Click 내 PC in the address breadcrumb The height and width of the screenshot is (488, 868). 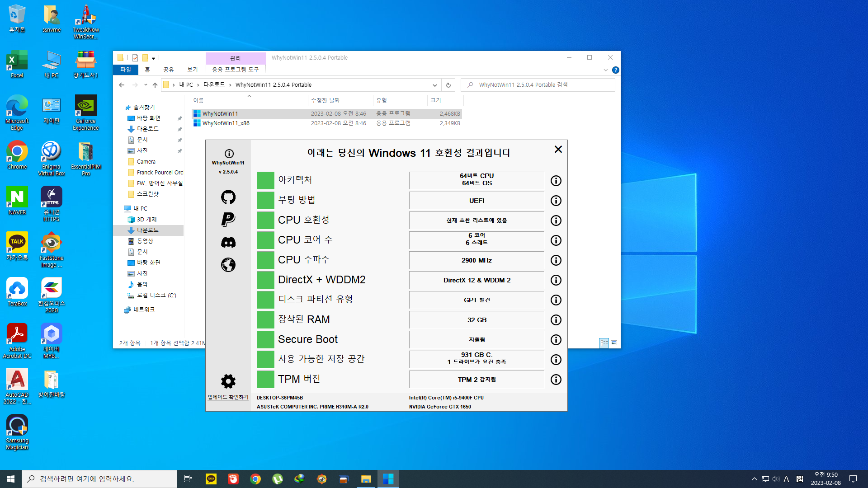pos(186,85)
